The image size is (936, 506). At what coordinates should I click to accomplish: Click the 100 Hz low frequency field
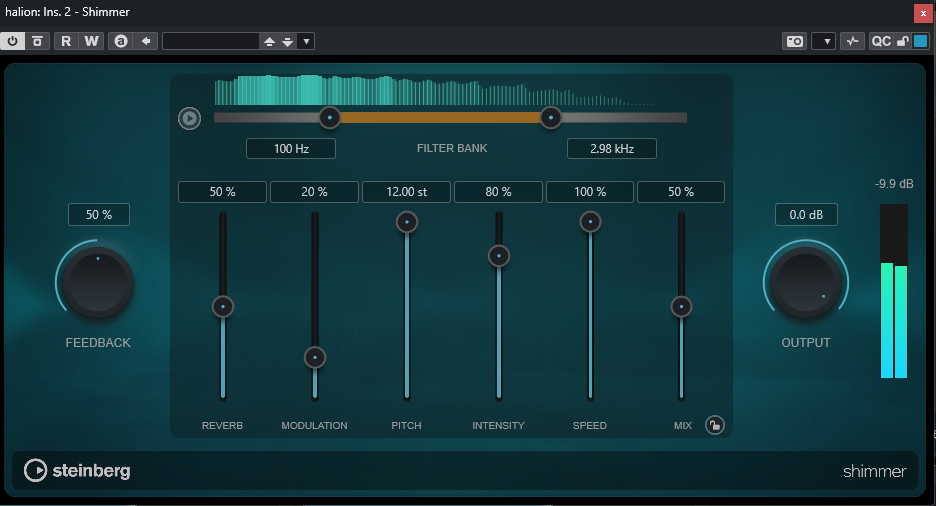[x=291, y=149]
